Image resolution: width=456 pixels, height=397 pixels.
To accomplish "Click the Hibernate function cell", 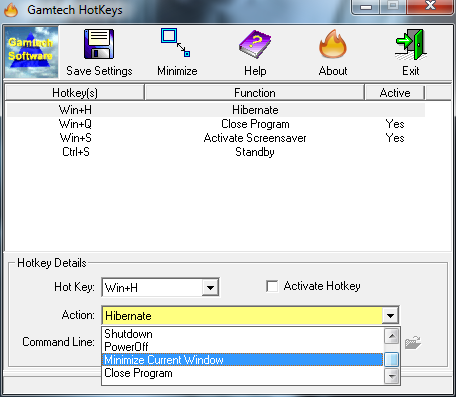I will (255, 110).
